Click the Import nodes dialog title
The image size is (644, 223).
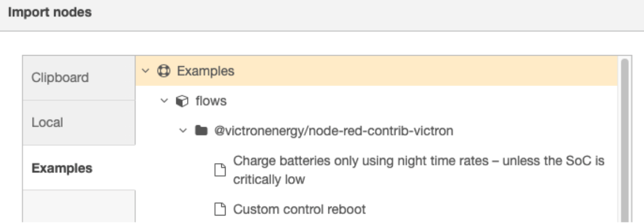click(50, 13)
